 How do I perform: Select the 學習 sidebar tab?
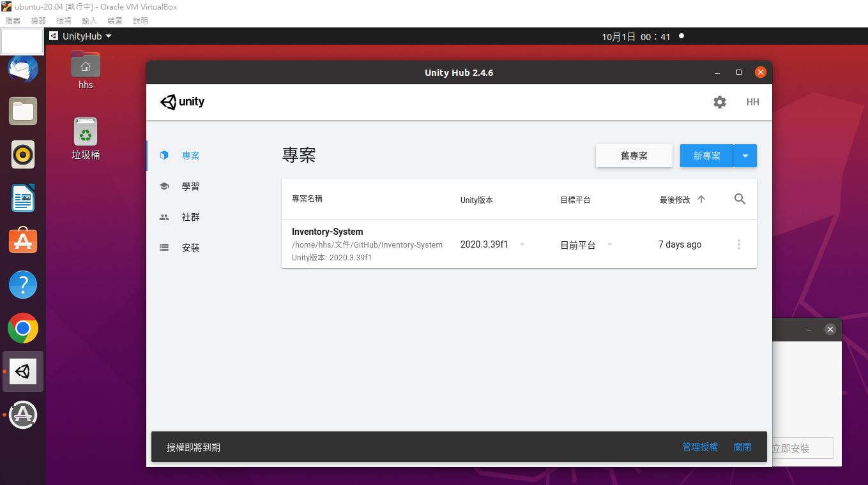[x=190, y=186]
